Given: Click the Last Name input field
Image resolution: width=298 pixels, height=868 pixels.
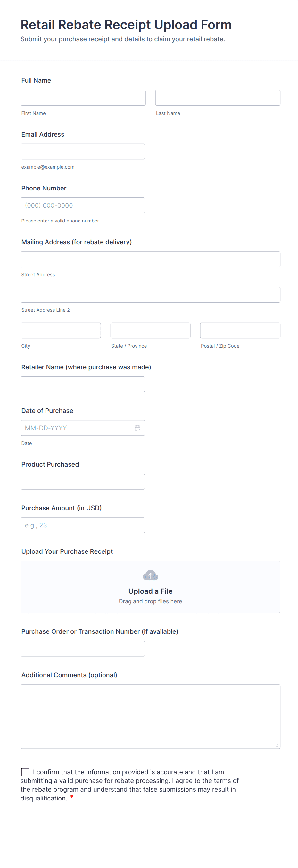Looking at the screenshot, I should [x=218, y=98].
